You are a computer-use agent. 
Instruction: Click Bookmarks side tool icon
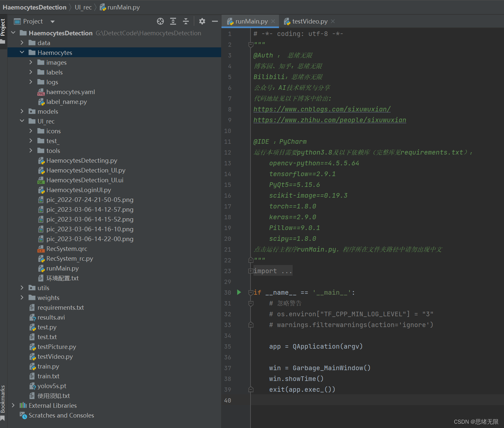pos(3,419)
